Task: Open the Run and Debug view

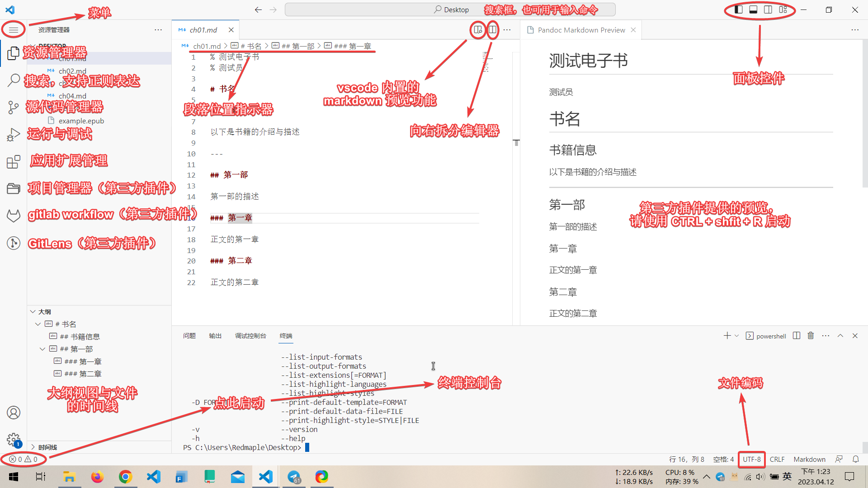Action: pyautogui.click(x=14, y=135)
